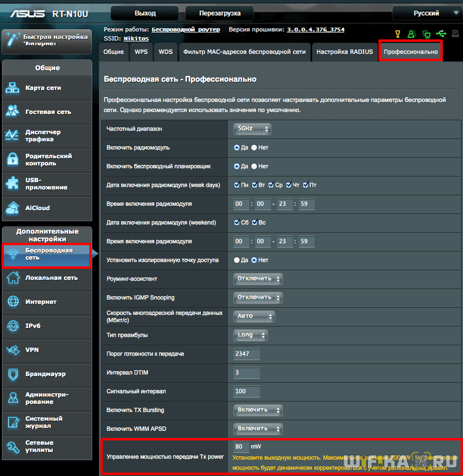Uncheck the Пн weekday checkbox
463x476 pixels.
pyautogui.click(x=237, y=185)
